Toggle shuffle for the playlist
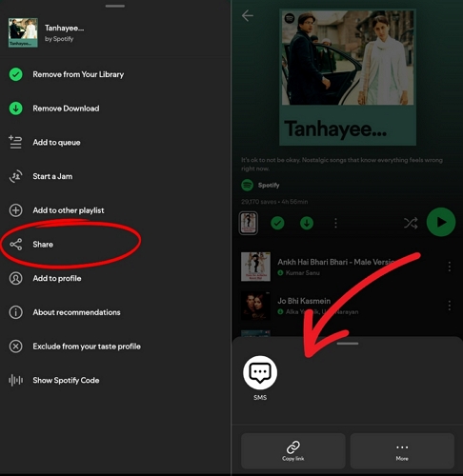The image size is (463, 476). coord(411,223)
